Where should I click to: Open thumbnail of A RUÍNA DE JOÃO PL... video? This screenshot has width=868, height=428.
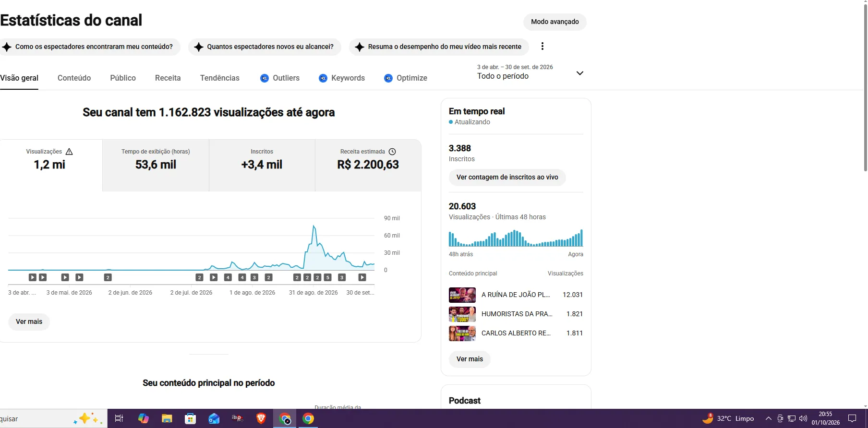tap(462, 295)
